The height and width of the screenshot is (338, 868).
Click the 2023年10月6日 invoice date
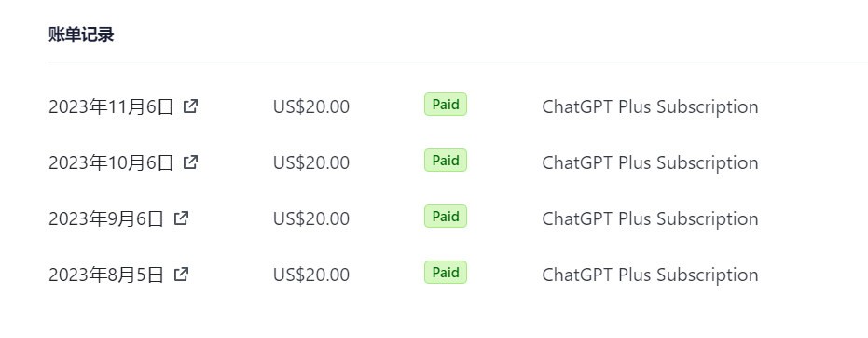click(111, 162)
